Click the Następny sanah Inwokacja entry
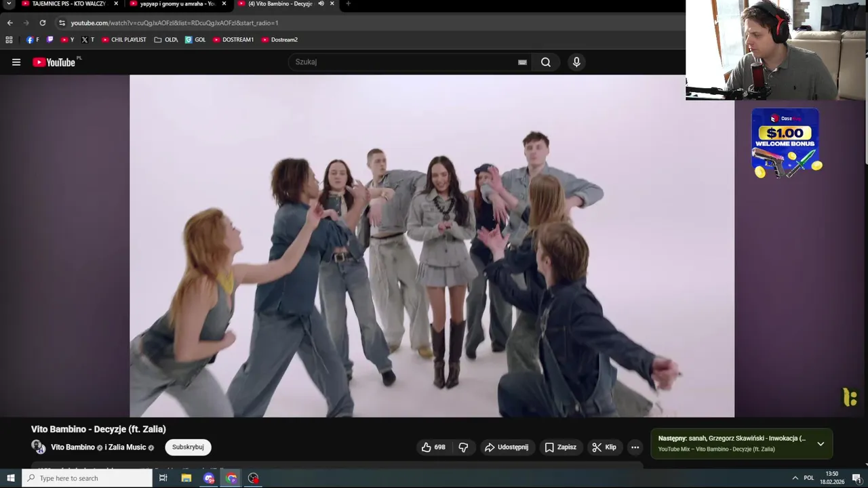This screenshot has width=868, height=488. [732, 439]
